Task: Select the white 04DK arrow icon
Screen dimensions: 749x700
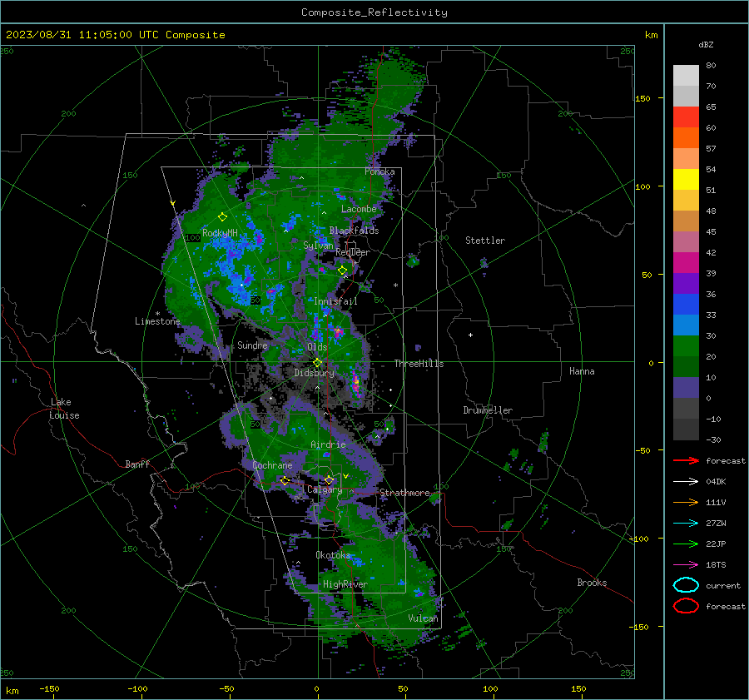Action: point(686,481)
